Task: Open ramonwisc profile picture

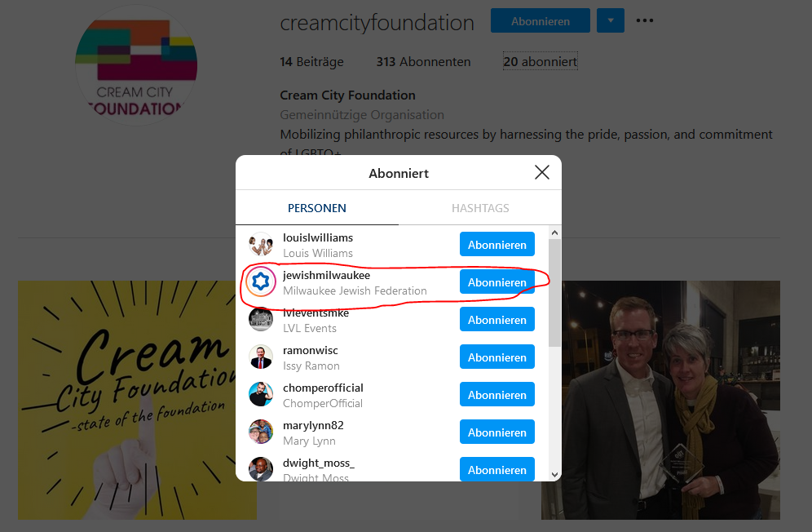Action: coord(261,357)
